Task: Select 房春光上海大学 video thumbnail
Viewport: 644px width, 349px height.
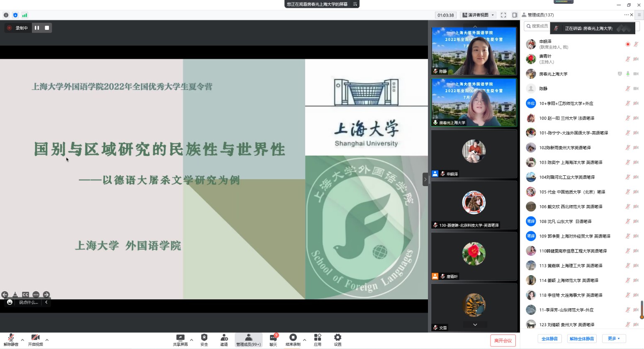Action: 474,102
